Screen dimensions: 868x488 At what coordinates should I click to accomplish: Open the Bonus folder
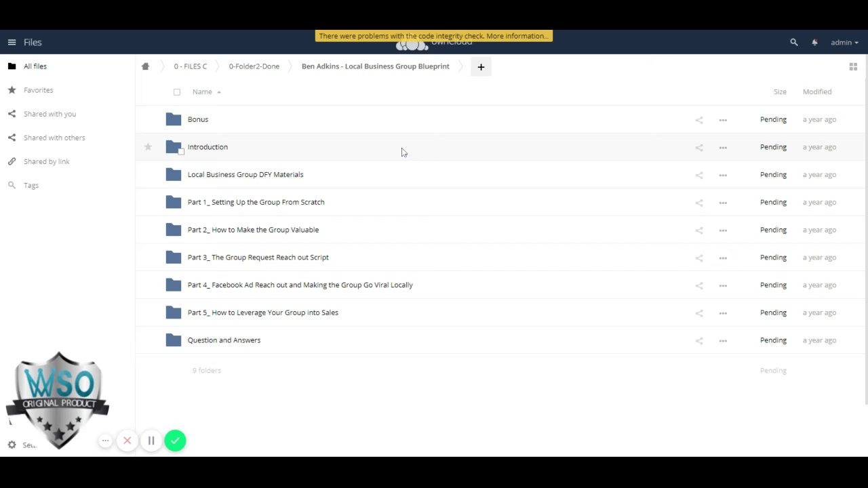(x=198, y=119)
